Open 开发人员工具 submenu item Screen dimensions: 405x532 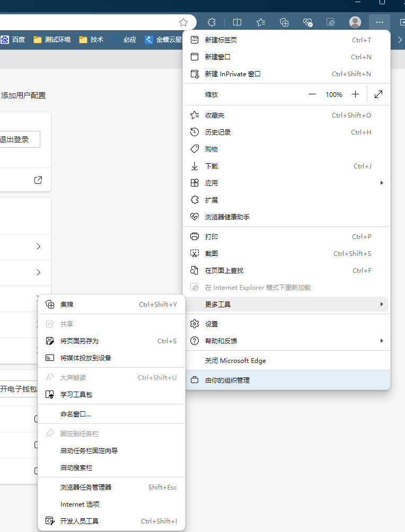[111, 521]
